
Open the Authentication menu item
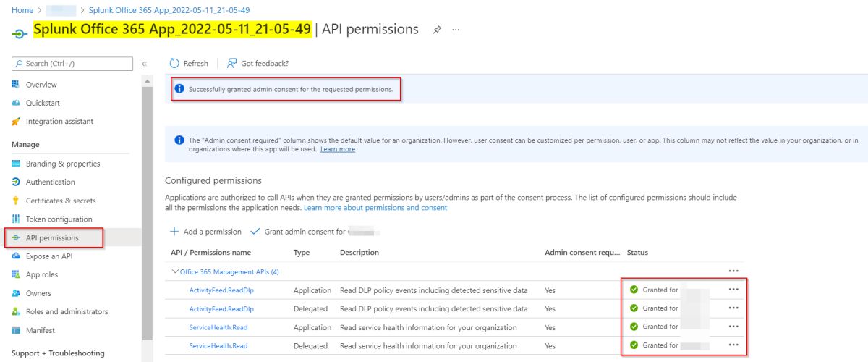(x=51, y=182)
